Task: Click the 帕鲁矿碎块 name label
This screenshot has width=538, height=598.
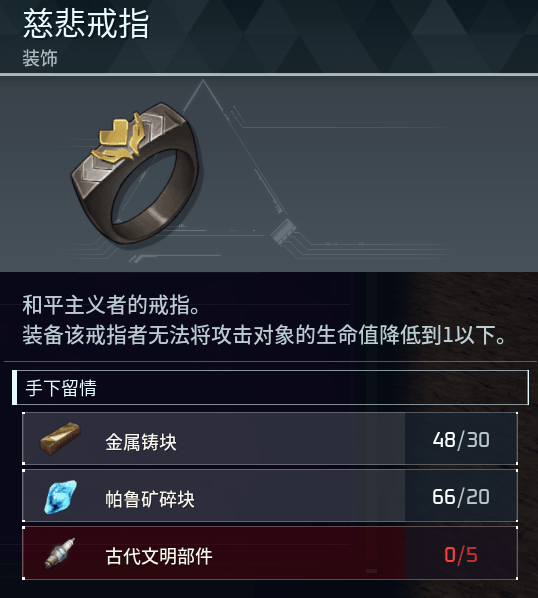Action: 149,499
